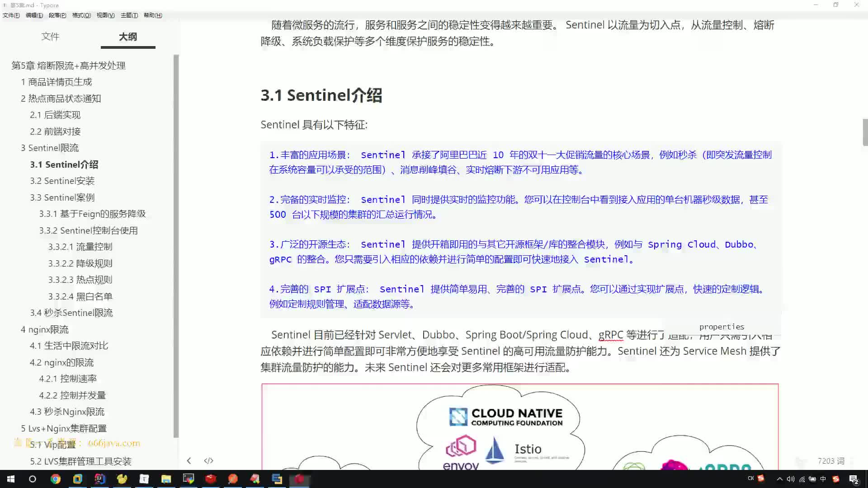Viewport: 868px width, 488px height.
Task: Select outline item 2.2 前端对接
Action: point(55,131)
